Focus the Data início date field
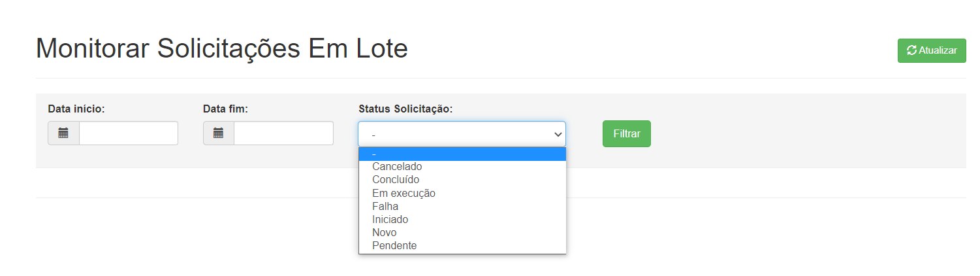 (129, 133)
